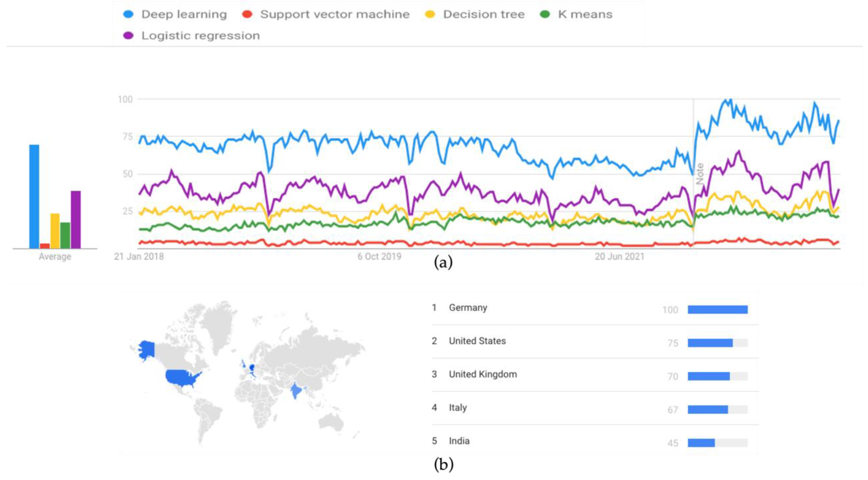
Task: Click the blue Average bar
Action: pyautogui.click(x=34, y=197)
